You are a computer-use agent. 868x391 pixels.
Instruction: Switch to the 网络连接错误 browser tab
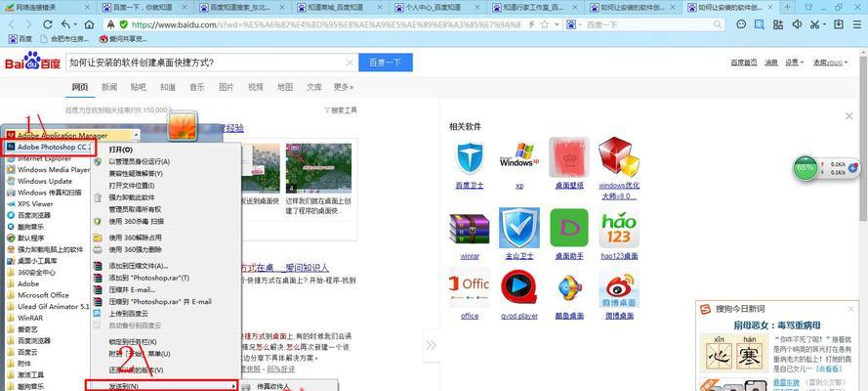48,8
